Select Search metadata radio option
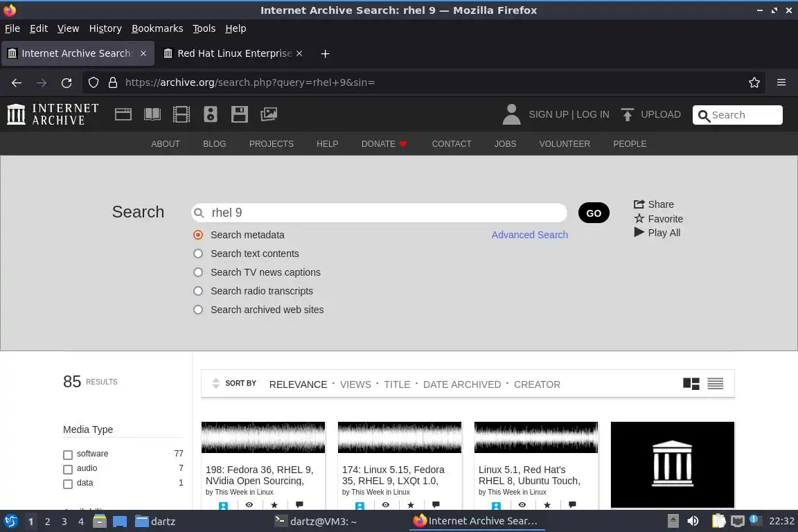This screenshot has width=798, height=532. click(198, 235)
